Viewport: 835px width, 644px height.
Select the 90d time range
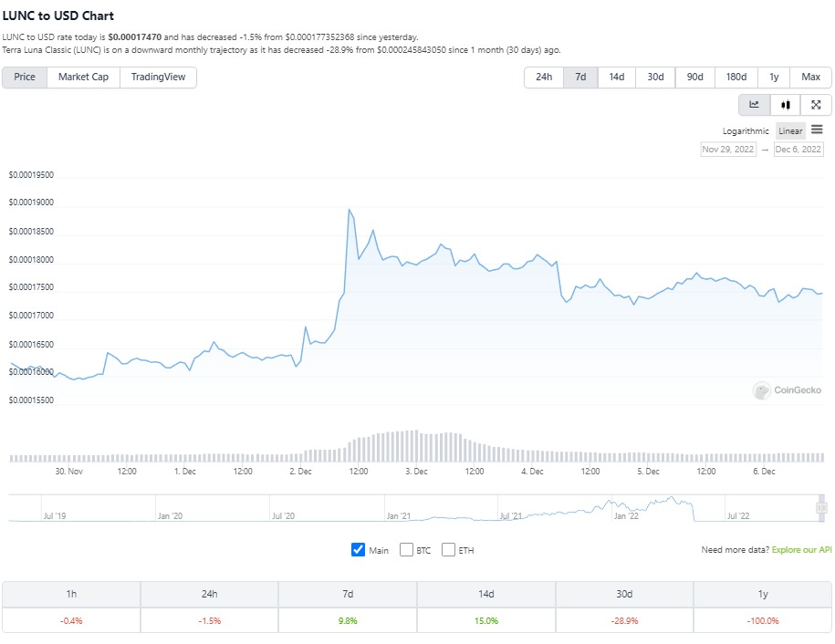click(695, 78)
